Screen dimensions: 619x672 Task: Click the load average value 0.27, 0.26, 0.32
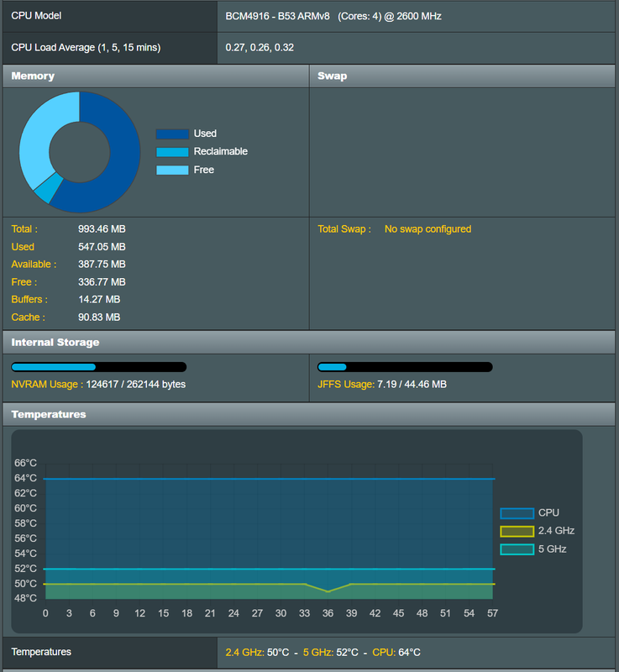pos(260,48)
